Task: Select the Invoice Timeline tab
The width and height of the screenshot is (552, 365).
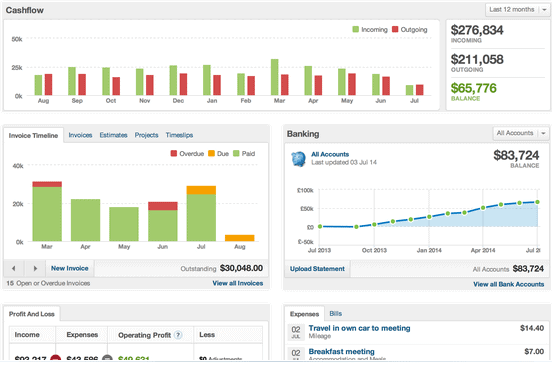Action: tap(33, 136)
